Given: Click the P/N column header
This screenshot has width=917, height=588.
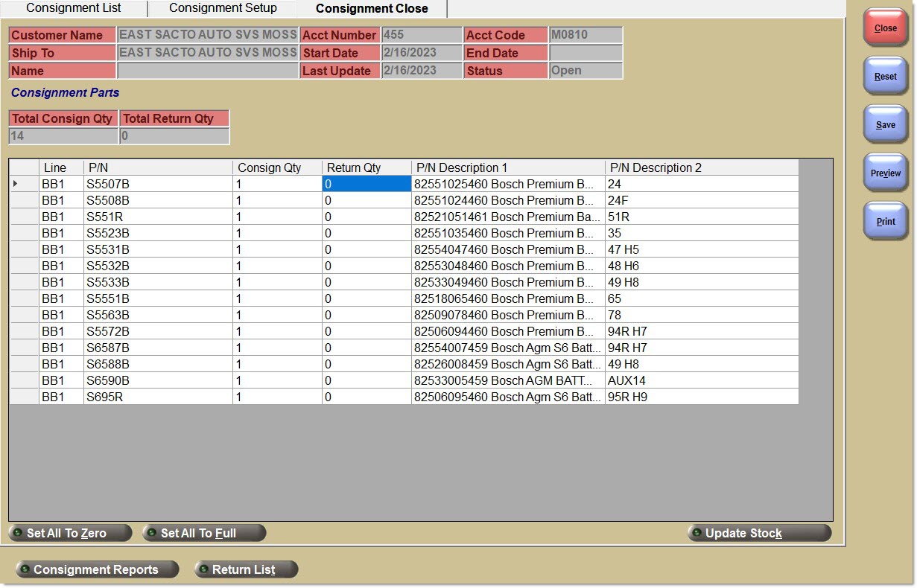Looking at the screenshot, I should point(157,167).
